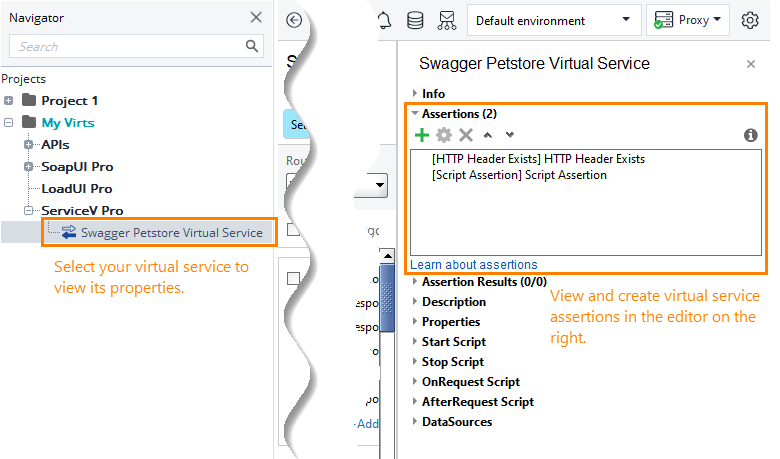The width and height of the screenshot is (780, 459).
Task: Click the configure assertion gear icon
Action: (444, 135)
